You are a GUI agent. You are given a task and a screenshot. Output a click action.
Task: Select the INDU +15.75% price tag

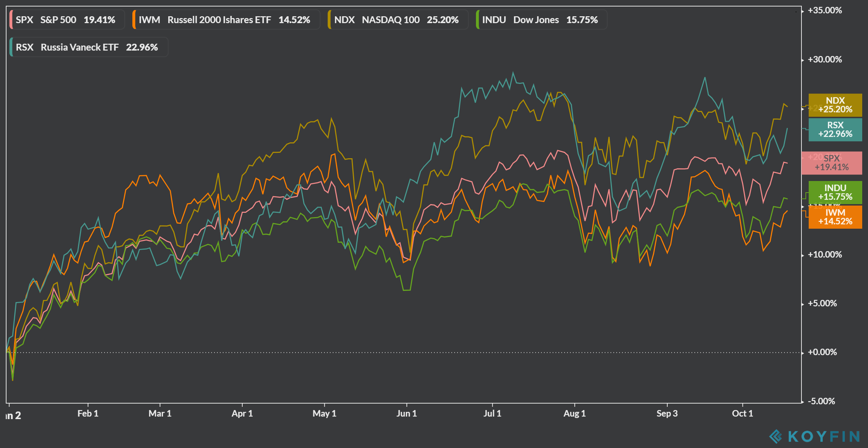tap(835, 193)
